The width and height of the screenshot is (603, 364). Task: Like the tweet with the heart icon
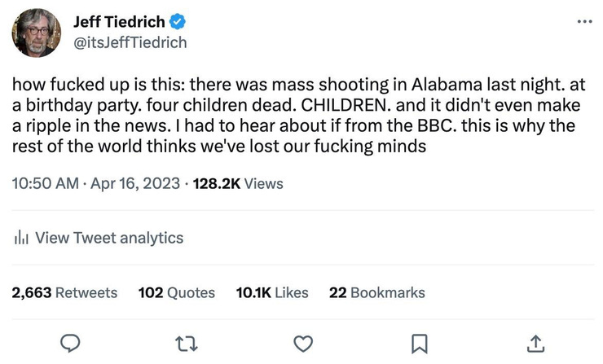point(303,344)
